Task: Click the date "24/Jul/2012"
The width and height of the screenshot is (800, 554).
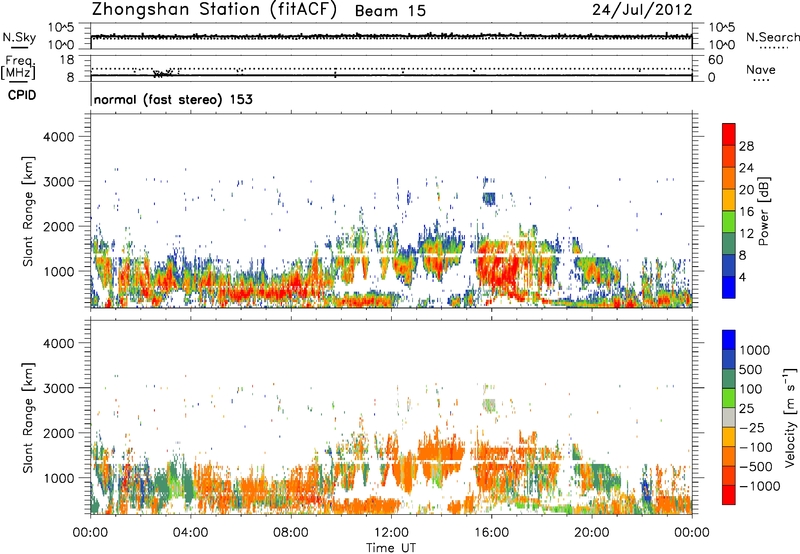Action: 642,10
